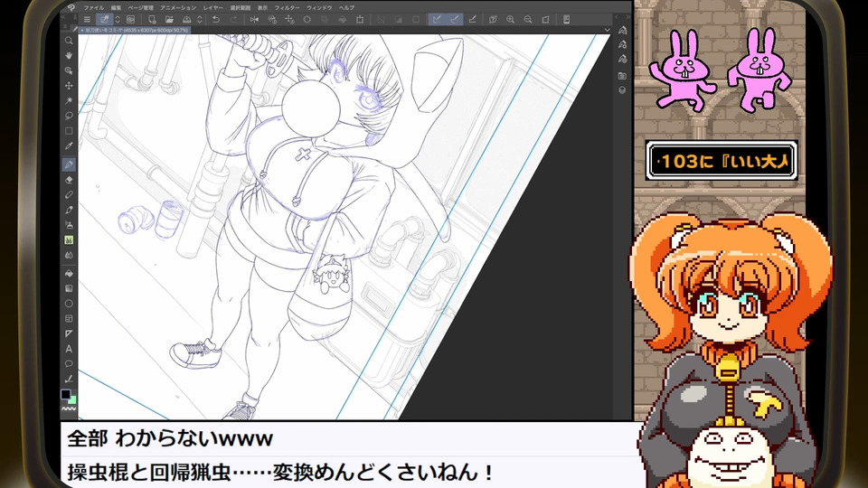Toggle Snap to Grid
Viewport: 868px width, 488px height.
[x=472, y=19]
